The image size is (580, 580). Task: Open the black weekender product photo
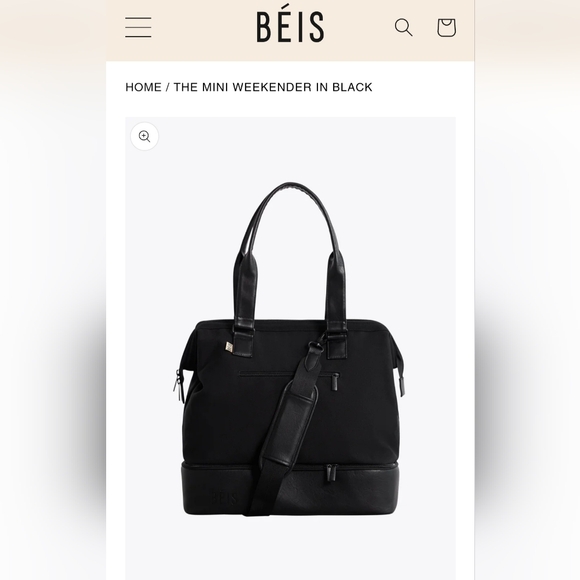290,348
